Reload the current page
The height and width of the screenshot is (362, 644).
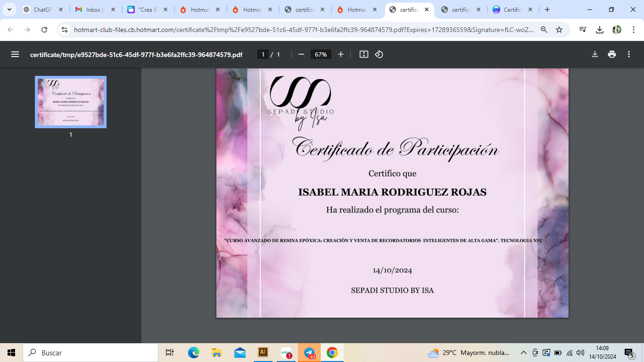(44, 30)
